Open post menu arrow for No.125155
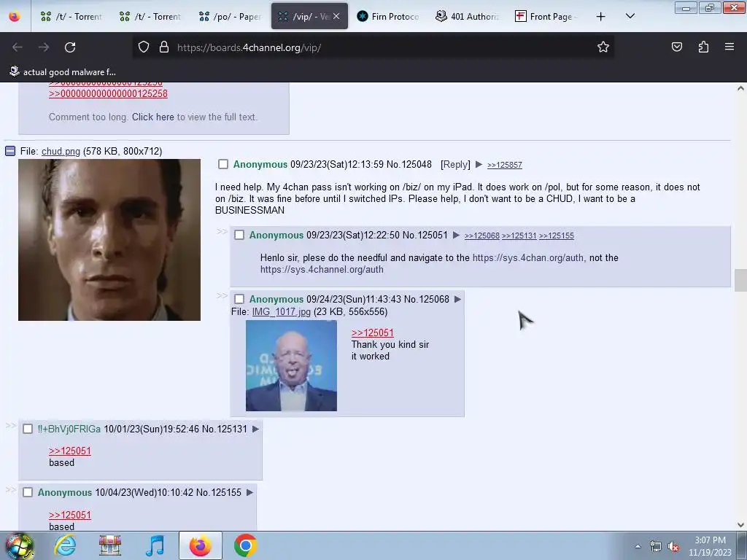 tap(249, 492)
